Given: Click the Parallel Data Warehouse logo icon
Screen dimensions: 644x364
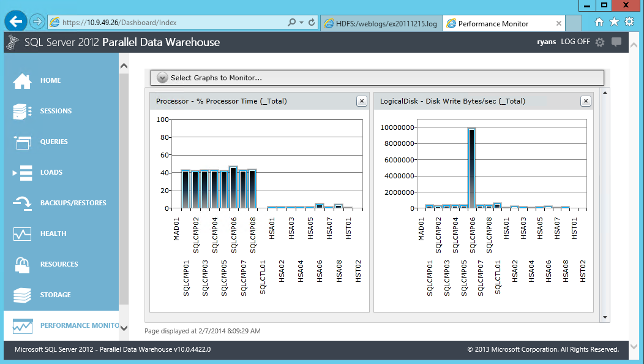Looking at the screenshot, I should pos(13,42).
